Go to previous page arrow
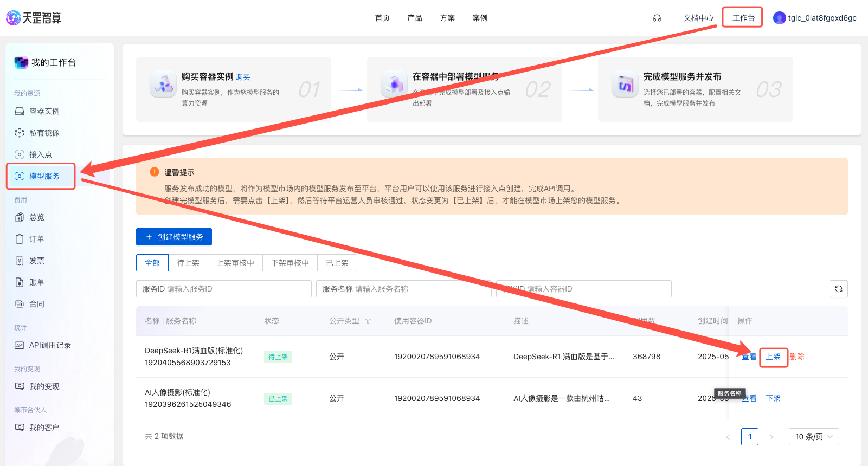This screenshot has width=868, height=466. pyautogui.click(x=728, y=437)
